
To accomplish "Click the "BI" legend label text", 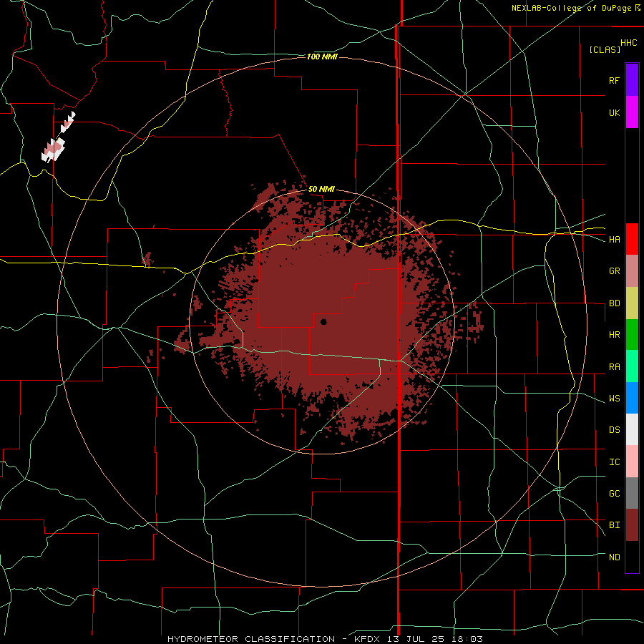I will click(614, 525).
